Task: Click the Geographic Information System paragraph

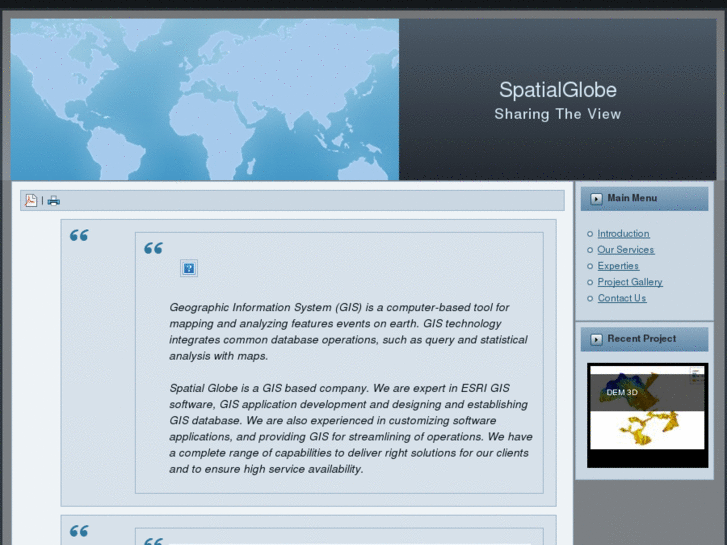Action: (348, 332)
